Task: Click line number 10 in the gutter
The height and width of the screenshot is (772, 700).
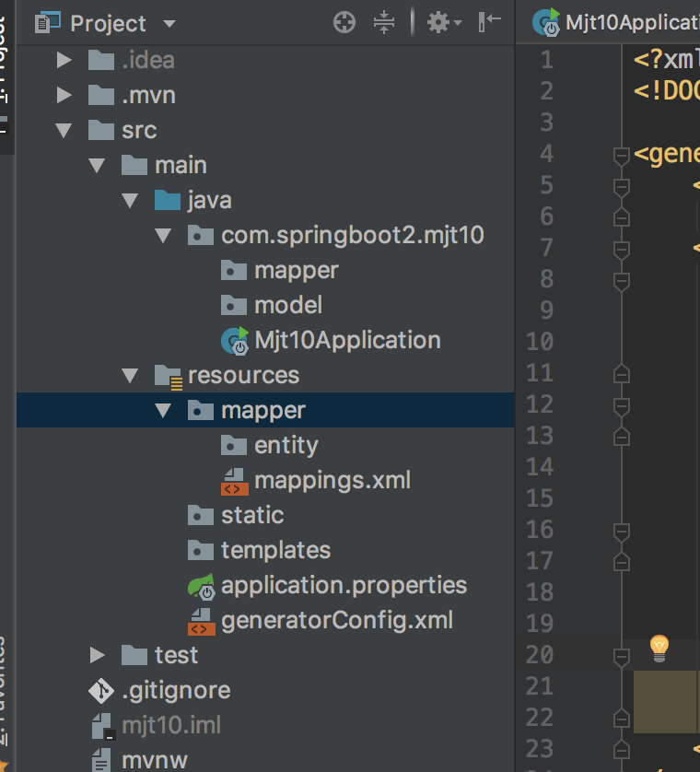Action: click(x=540, y=342)
